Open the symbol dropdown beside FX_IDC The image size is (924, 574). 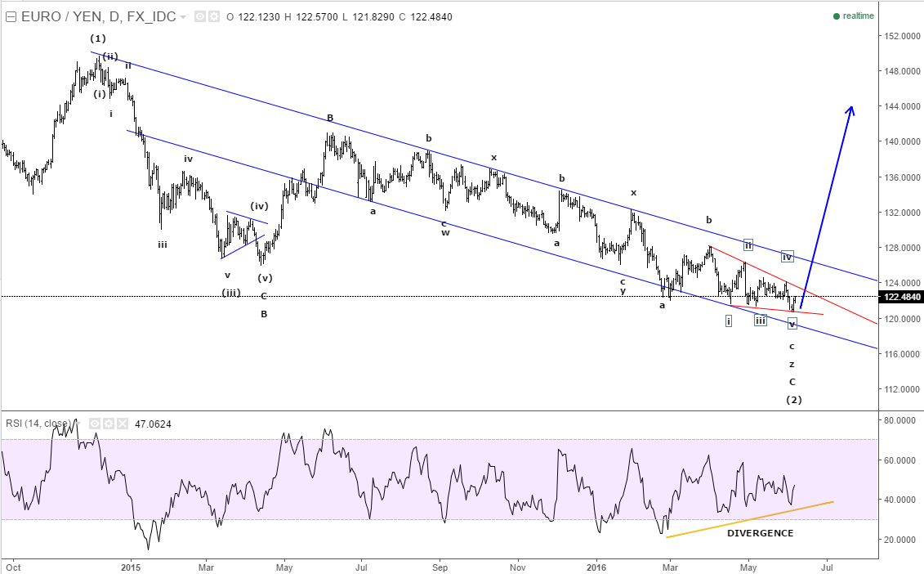183,16
